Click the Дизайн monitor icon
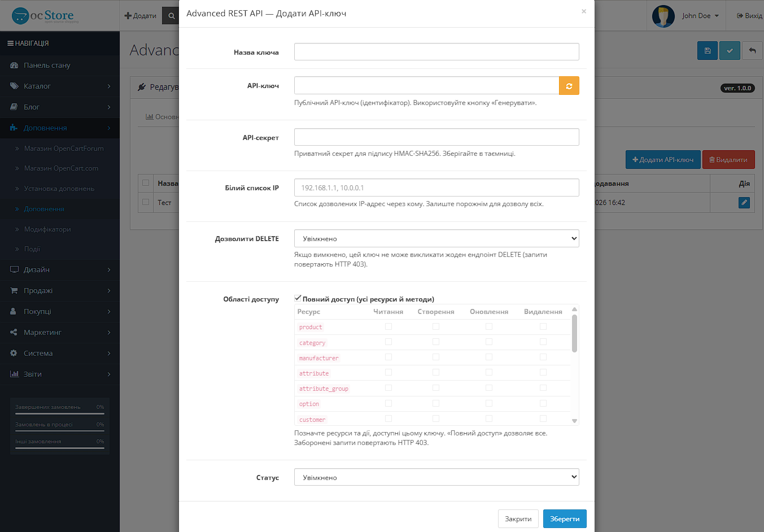This screenshot has height=532, width=764. coord(14,270)
